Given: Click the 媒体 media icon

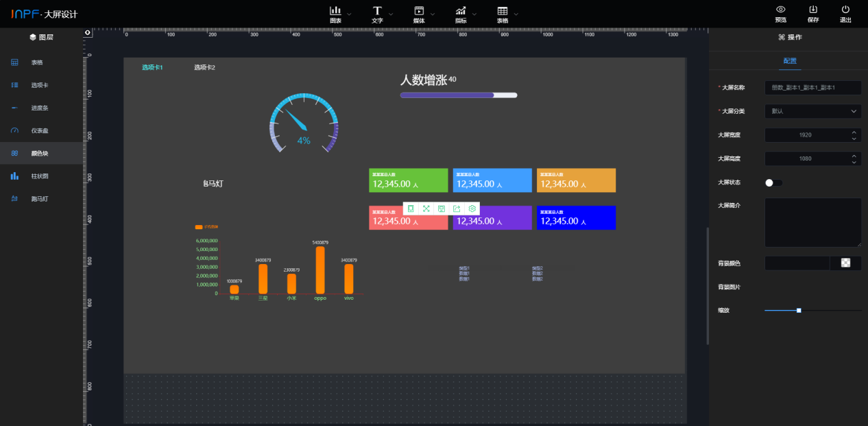Looking at the screenshot, I should tap(418, 11).
